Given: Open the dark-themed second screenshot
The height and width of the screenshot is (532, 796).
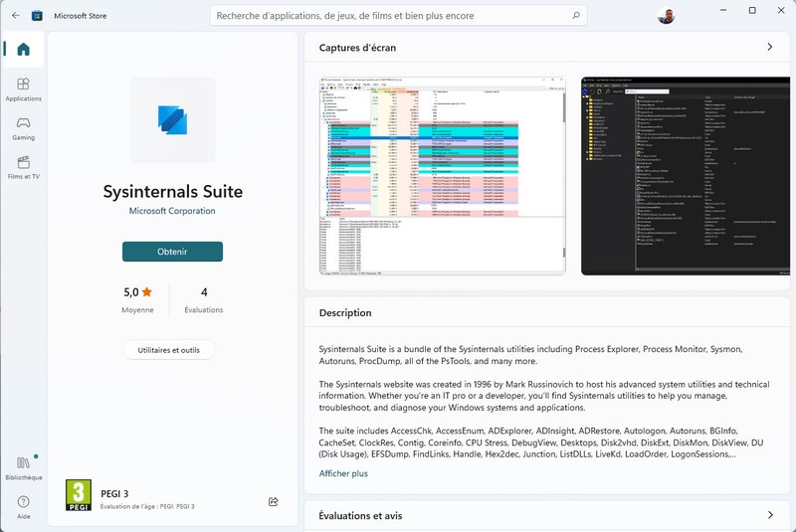Looking at the screenshot, I should pyautogui.click(x=687, y=175).
